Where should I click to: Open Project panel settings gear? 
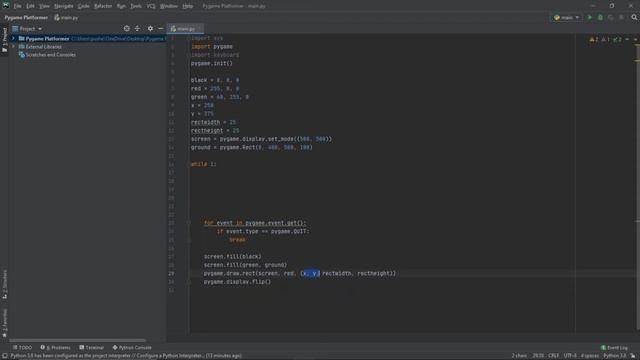[x=150, y=29]
